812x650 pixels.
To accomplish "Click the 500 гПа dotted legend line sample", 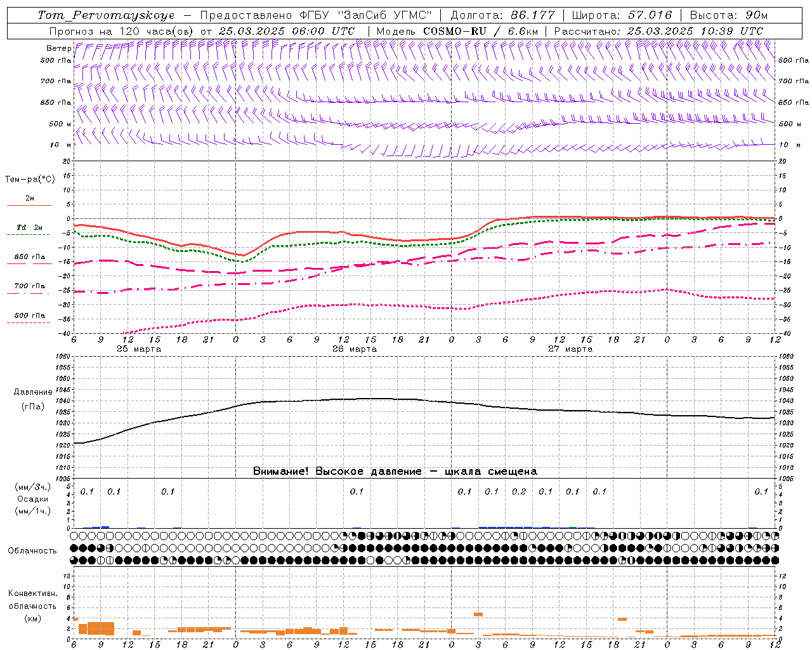I will [29, 322].
